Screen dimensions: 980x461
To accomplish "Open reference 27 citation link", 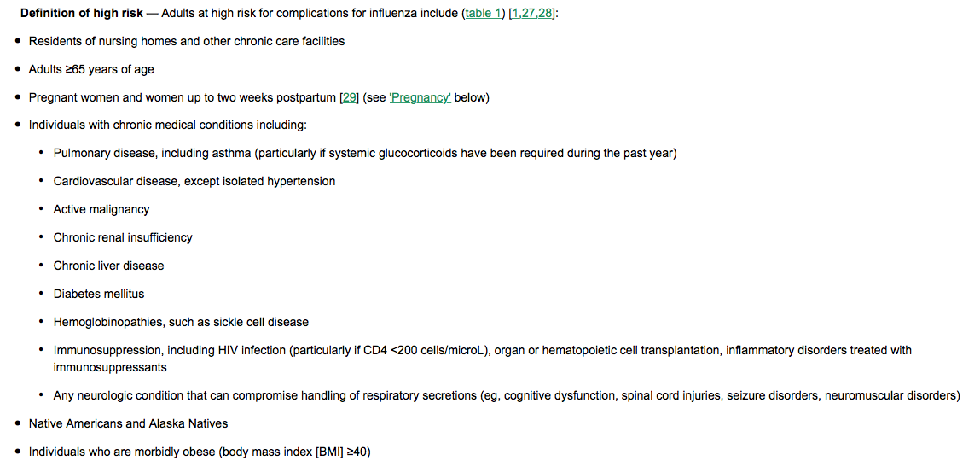I will [x=528, y=13].
